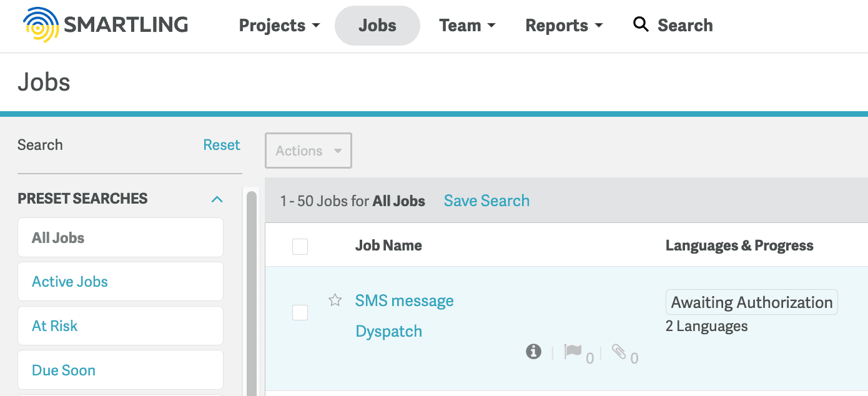Viewport: 868px width, 396px height.
Task: Click Save Search
Action: pos(486,200)
